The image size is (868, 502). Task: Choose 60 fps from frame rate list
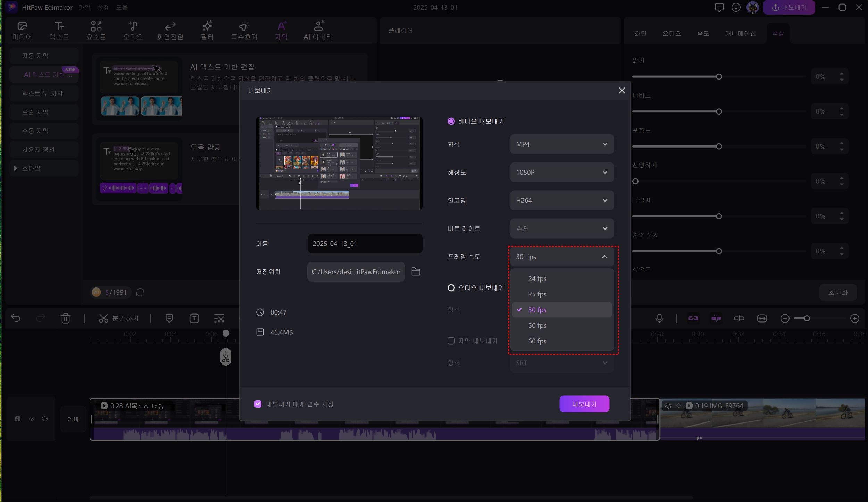click(537, 341)
